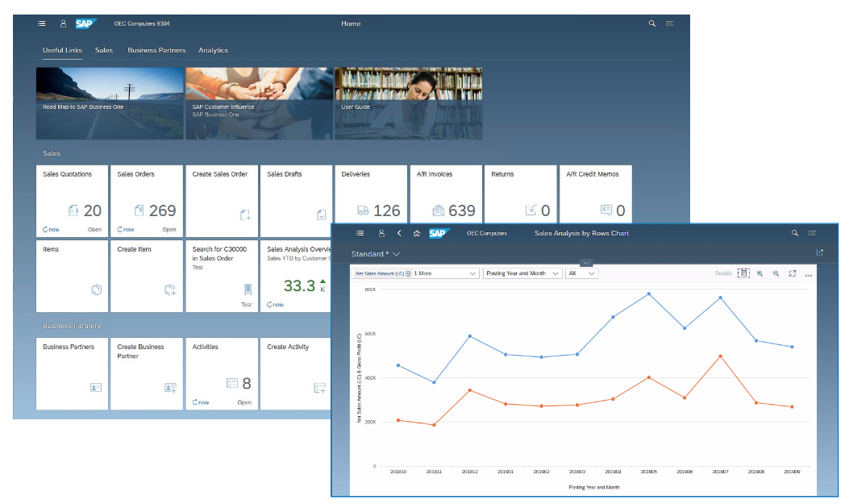
Task: Zoom in on the chart
Action: (760, 273)
